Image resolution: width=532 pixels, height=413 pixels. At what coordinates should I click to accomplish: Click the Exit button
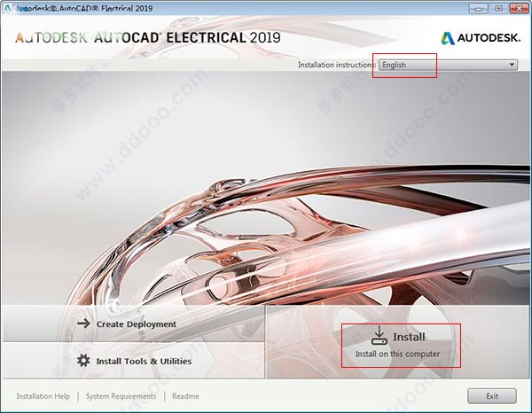pyautogui.click(x=492, y=396)
